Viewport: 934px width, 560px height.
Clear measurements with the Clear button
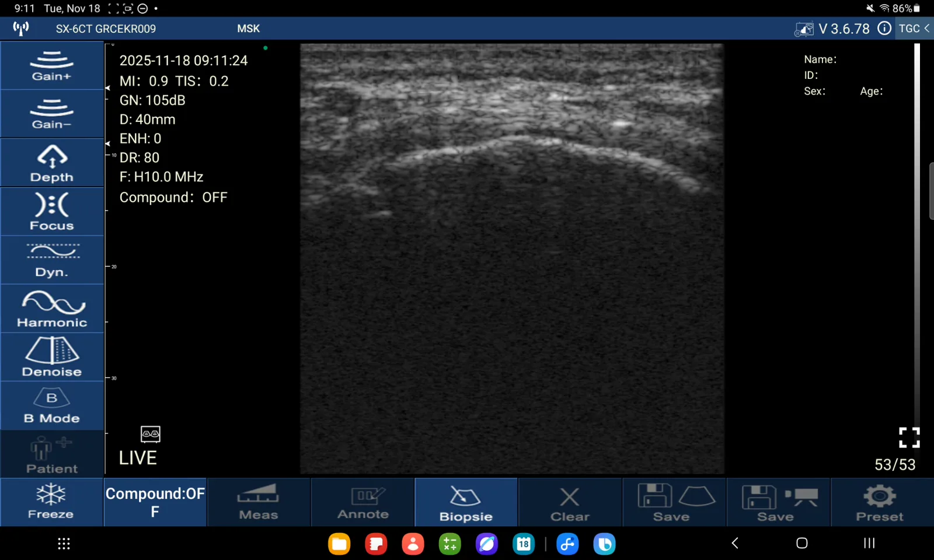click(570, 502)
